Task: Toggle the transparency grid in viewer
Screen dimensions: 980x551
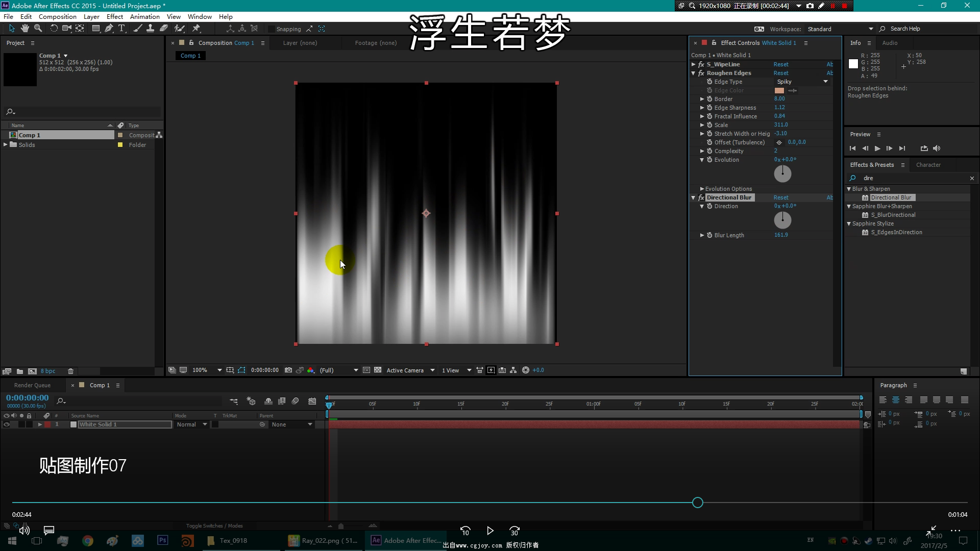Action: pyautogui.click(x=378, y=370)
